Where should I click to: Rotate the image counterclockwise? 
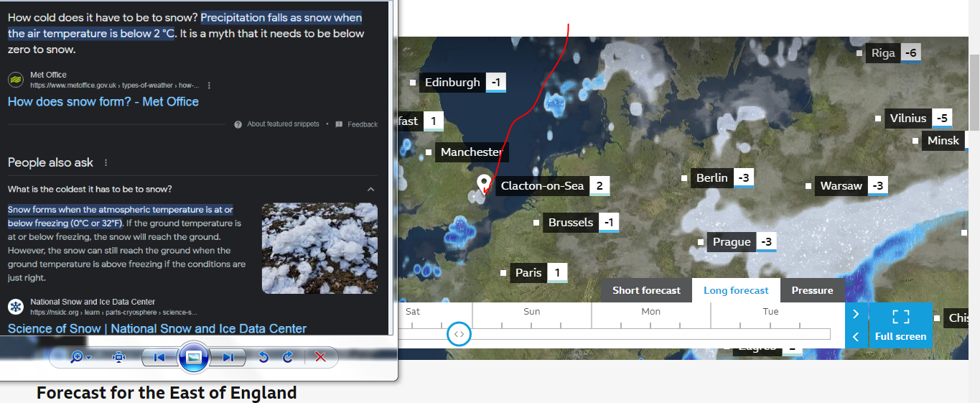tap(263, 357)
